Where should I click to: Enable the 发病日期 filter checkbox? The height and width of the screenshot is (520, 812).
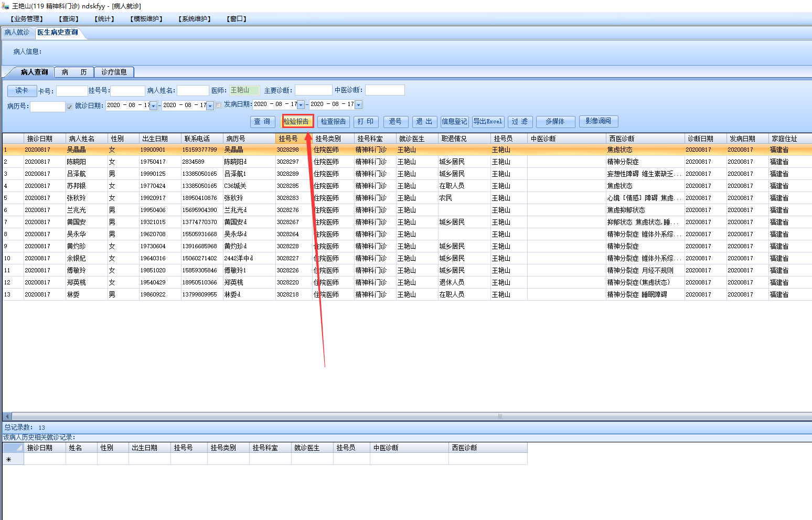(219, 105)
